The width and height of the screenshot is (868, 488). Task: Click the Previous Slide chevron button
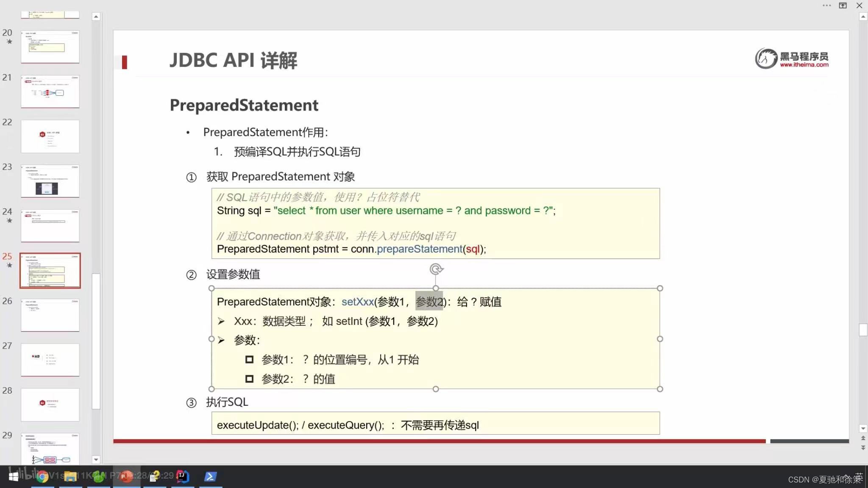pos(863,438)
